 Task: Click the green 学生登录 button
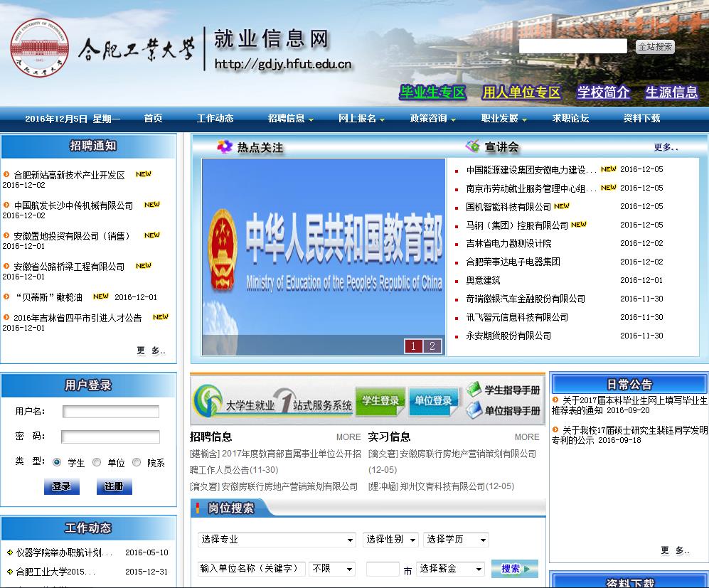[x=380, y=401]
